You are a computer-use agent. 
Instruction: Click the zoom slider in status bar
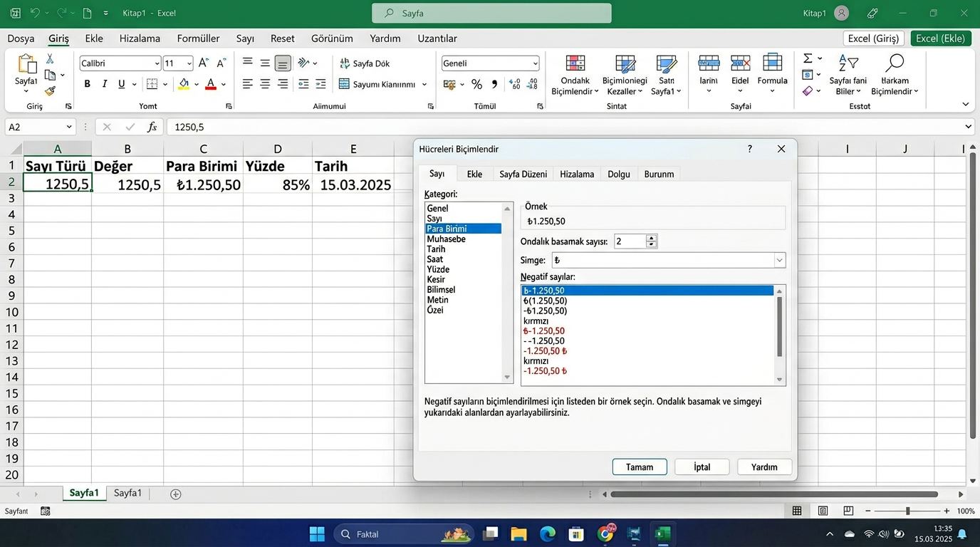click(907, 511)
